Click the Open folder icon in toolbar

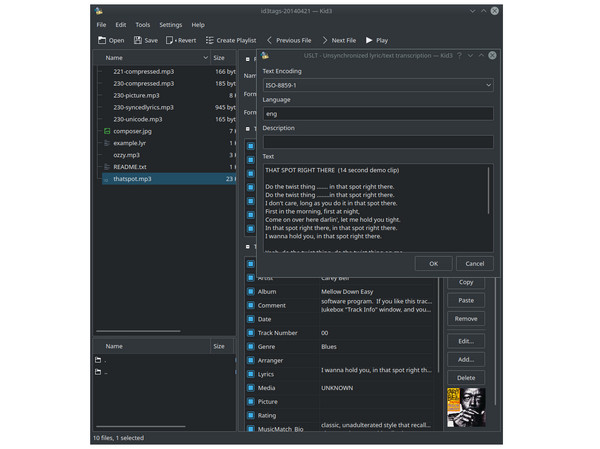(x=102, y=40)
